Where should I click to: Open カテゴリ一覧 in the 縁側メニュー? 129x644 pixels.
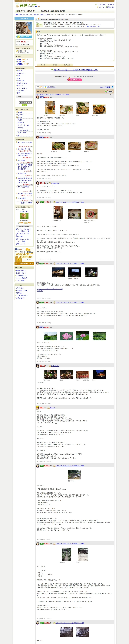pos(20,280)
